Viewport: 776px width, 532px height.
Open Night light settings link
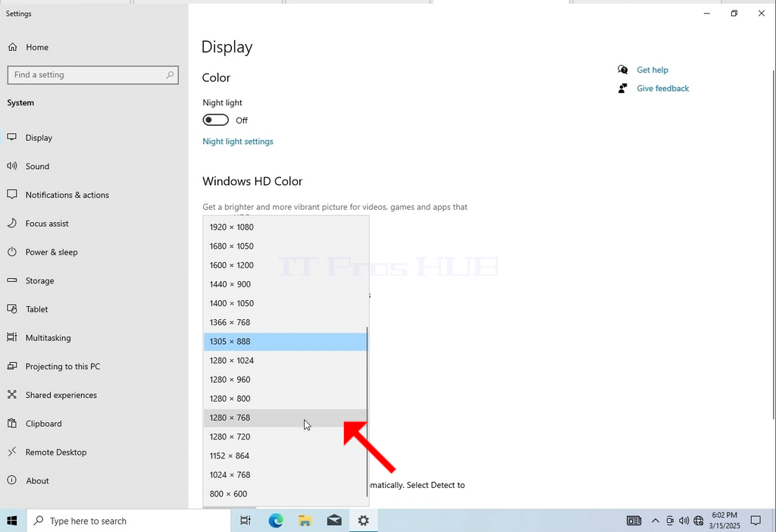[237, 142]
